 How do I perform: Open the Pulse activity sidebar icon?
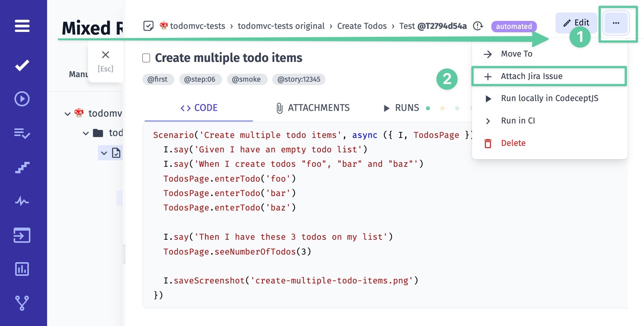click(22, 201)
